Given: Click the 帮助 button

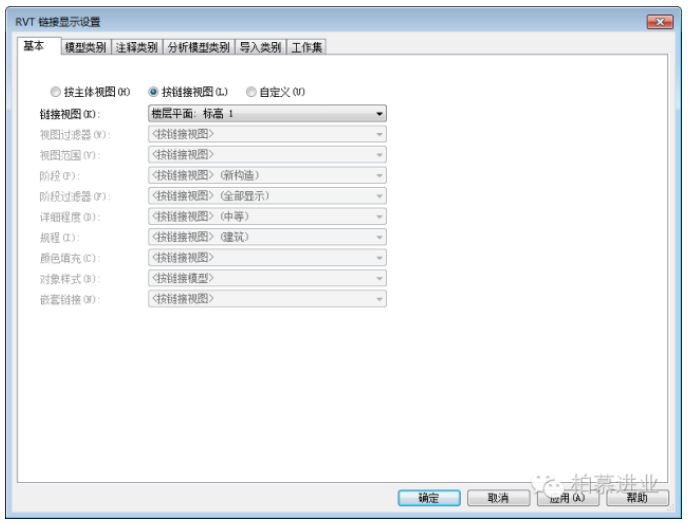Looking at the screenshot, I should (x=637, y=498).
